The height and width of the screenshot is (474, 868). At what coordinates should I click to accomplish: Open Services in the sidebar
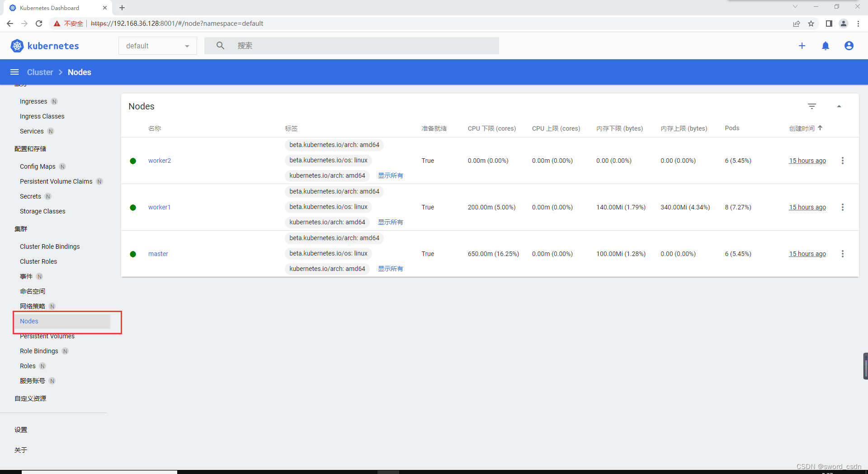pyautogui.click(x=32, y=131)
